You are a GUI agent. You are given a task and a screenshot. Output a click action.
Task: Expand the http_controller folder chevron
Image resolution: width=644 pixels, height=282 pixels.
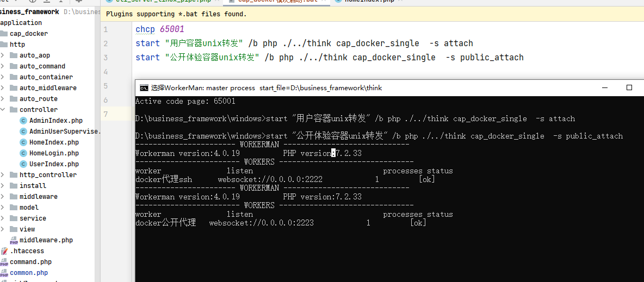3,175
